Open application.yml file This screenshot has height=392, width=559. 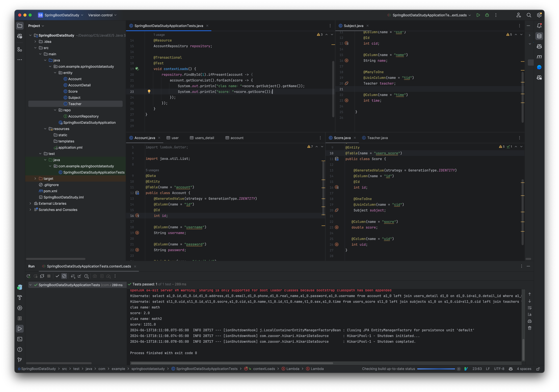click(70, 148)
